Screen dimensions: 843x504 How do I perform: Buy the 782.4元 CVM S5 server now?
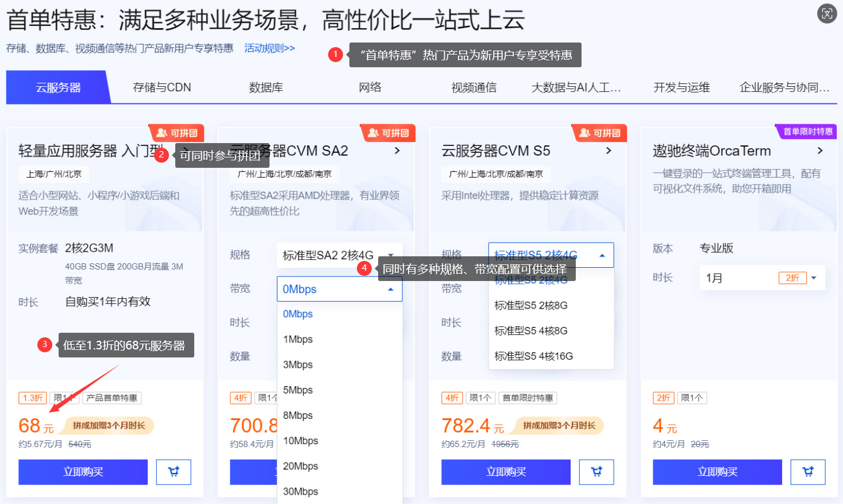[506, 472]
